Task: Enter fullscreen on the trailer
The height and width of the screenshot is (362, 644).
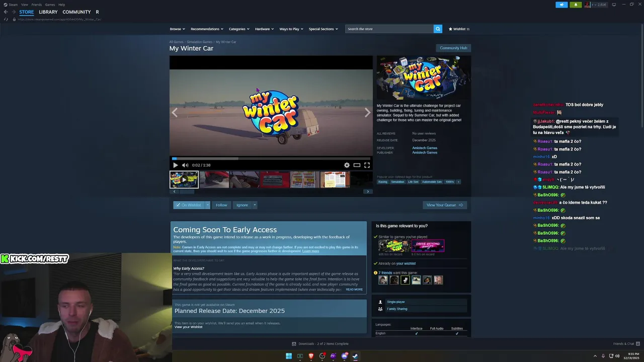Action: (367, 165)
